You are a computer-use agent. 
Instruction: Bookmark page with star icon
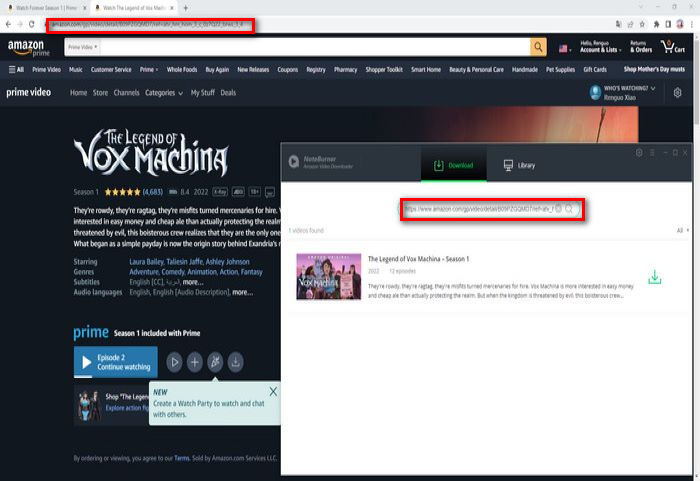click(x=642, y=24)
